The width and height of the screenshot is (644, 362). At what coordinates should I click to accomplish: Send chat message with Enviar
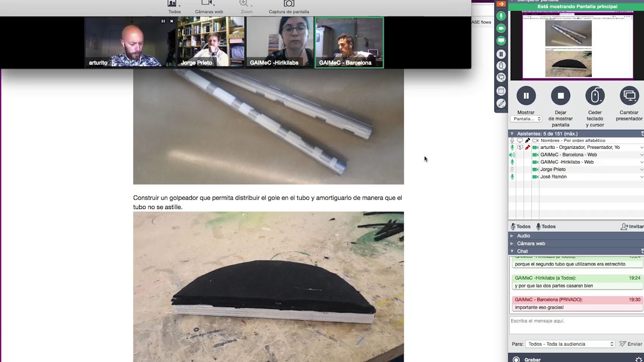pos(631,344)
